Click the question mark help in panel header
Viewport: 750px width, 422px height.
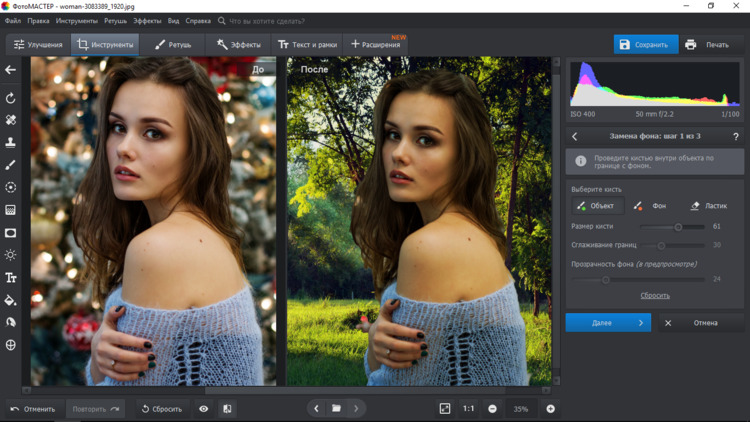click(x=736, y=136)
